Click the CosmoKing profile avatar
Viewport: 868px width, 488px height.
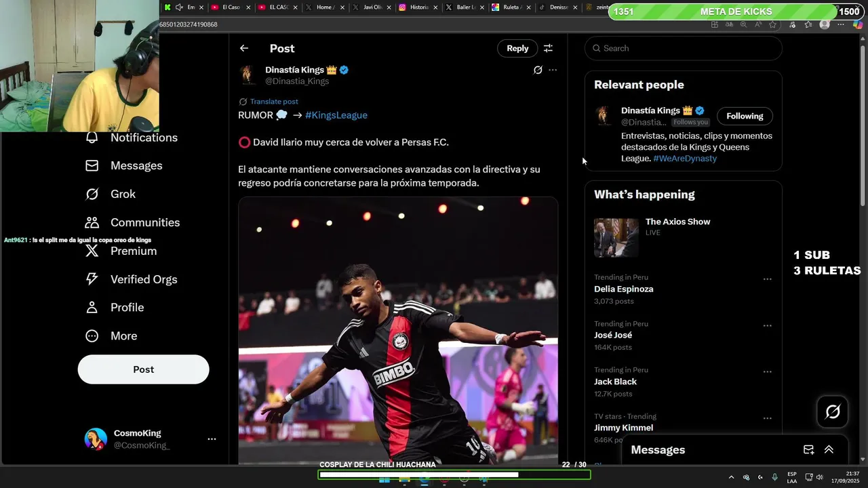point(96,439)
